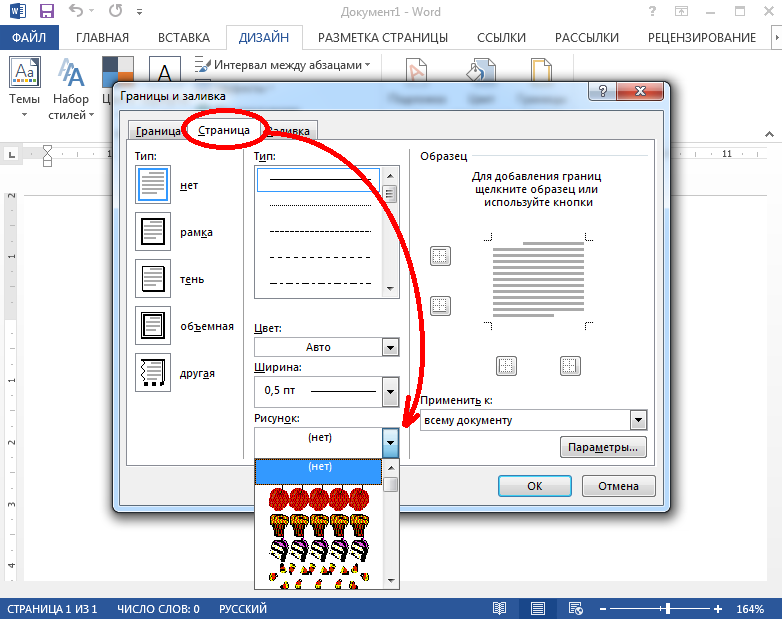Toggle Рисунок art dropdown arrow

tap(391, 442)
